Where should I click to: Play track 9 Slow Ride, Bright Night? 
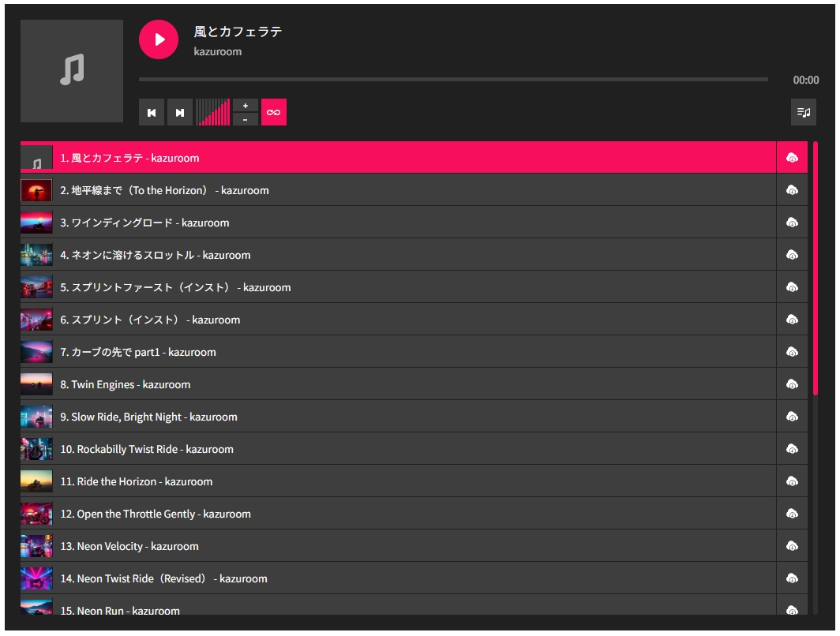148,417
